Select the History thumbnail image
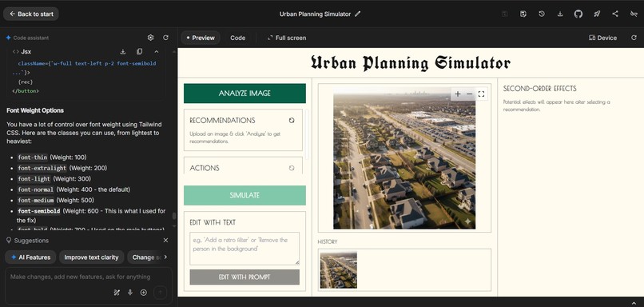The image size is (644, 307). [339, 270]
